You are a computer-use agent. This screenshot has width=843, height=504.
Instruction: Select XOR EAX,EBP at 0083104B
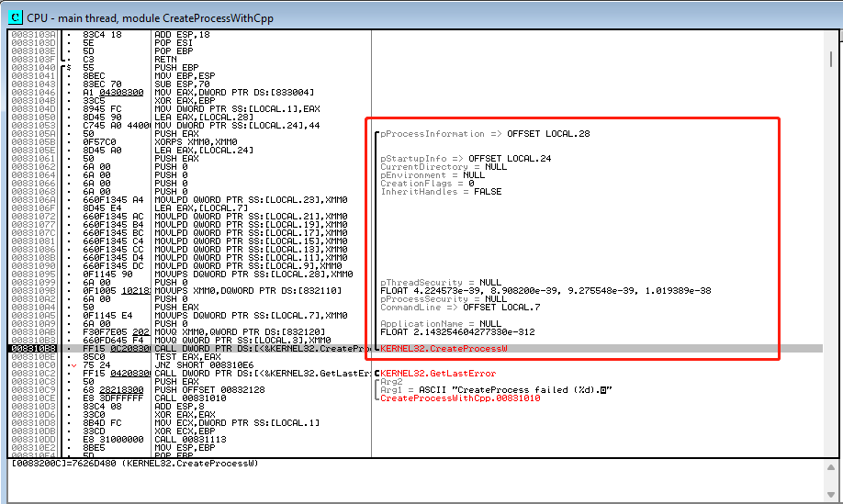[x=185, y=100]
